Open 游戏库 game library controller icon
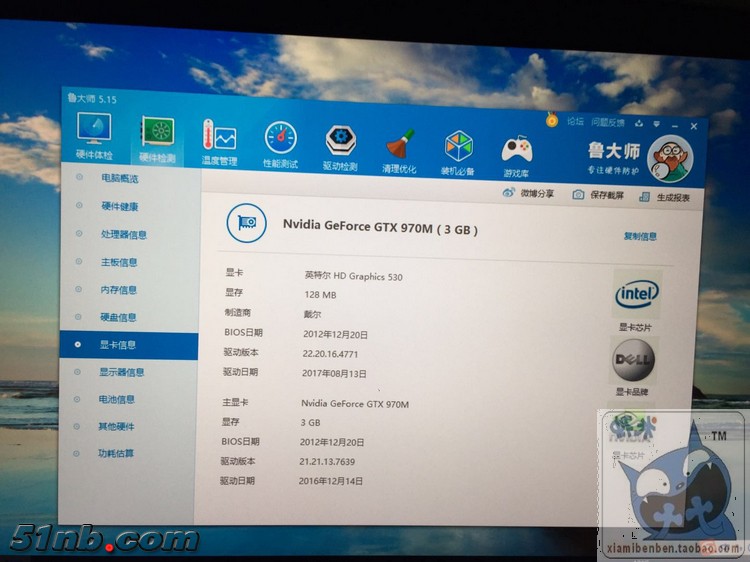 pyautogui.click(x=516, y=152)
